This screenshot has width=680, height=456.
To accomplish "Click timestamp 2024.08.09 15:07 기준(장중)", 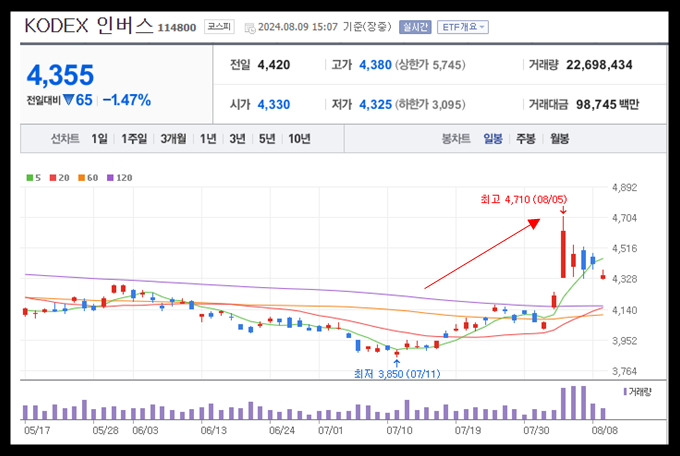I will click(324, 27).
